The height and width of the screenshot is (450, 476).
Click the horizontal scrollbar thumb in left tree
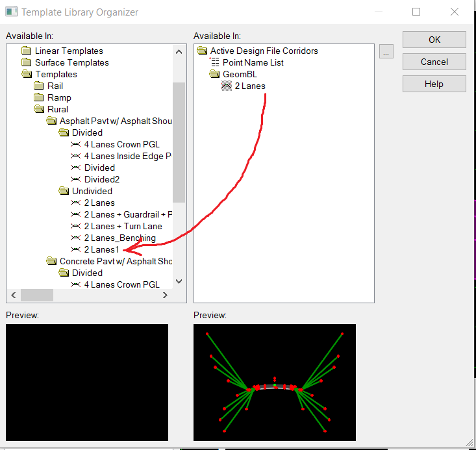pyautogui.click(x=37, y=295)
